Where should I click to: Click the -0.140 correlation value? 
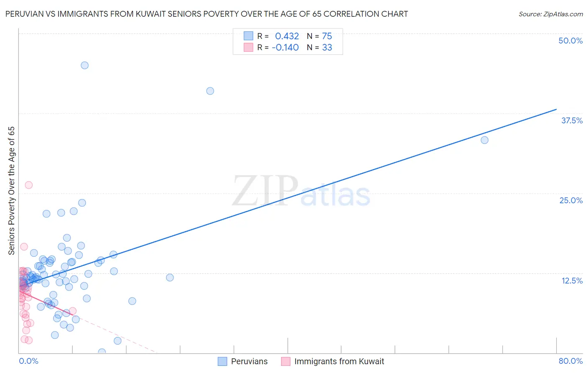click(x=285, y=47)
